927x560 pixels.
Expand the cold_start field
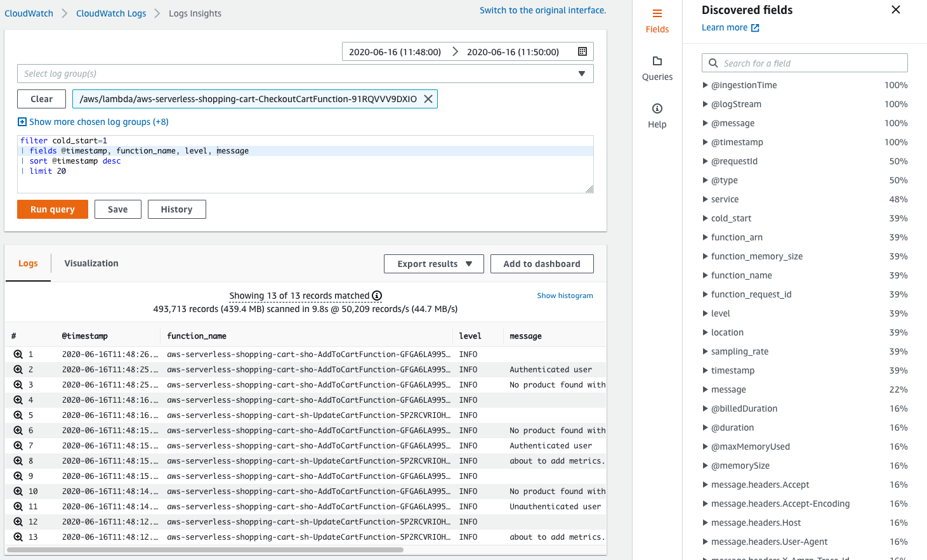(705, 218)
